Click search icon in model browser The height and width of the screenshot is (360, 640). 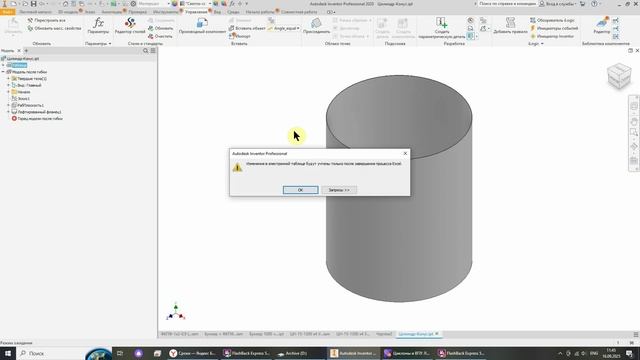(145, 51)
